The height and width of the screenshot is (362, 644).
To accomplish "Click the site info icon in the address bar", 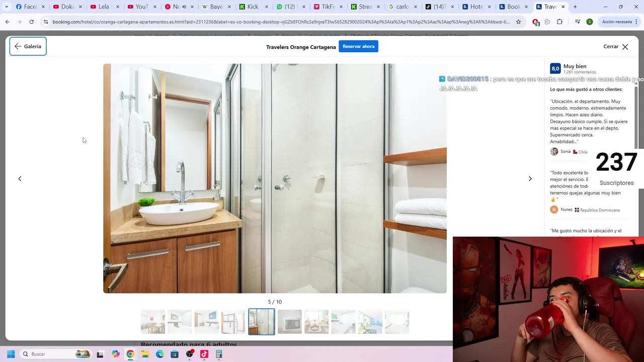I will tap(46, 22).
